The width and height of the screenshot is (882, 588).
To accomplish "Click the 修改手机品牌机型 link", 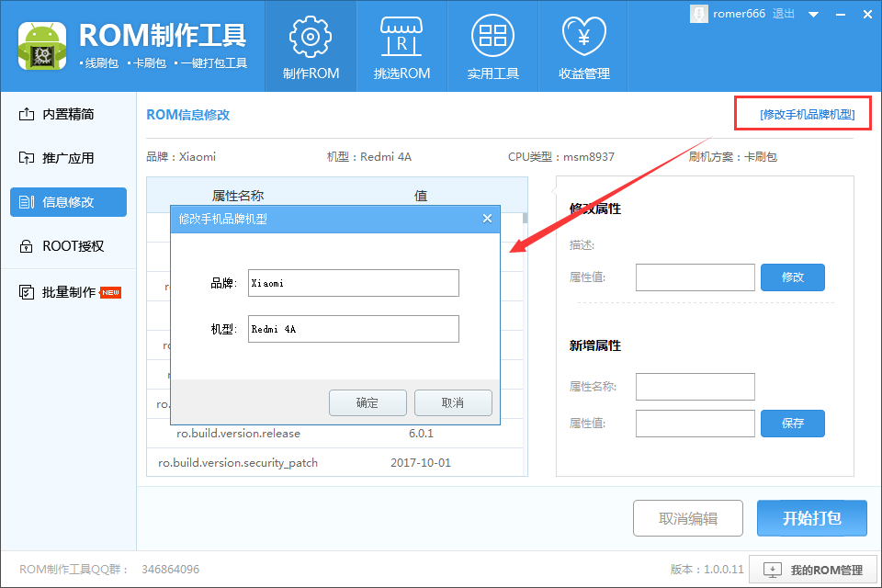I will [807, 115].
